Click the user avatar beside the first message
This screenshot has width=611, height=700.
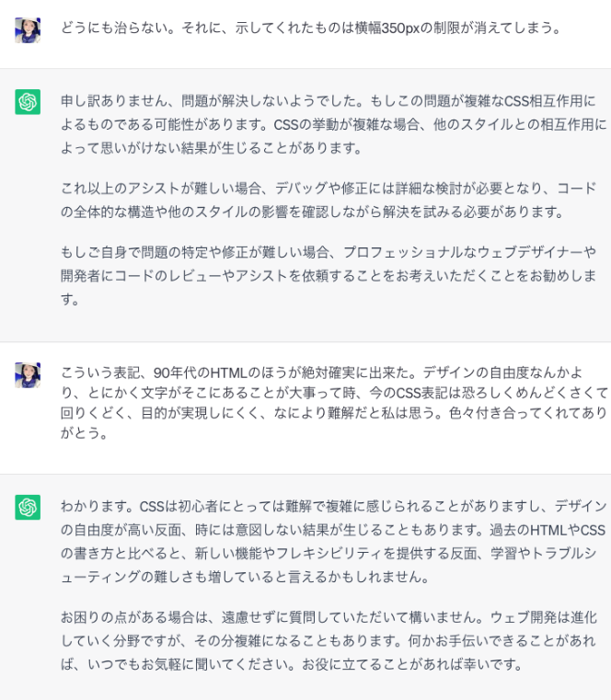click(x=28, y=30)
